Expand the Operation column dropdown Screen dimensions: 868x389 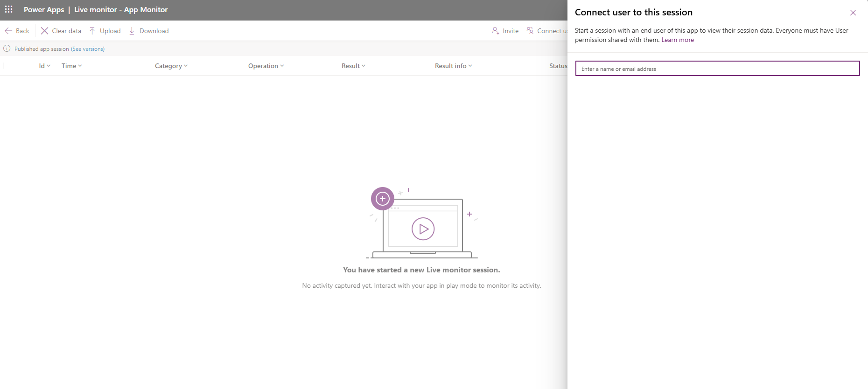pyautogui.click(x=266, y=66)
